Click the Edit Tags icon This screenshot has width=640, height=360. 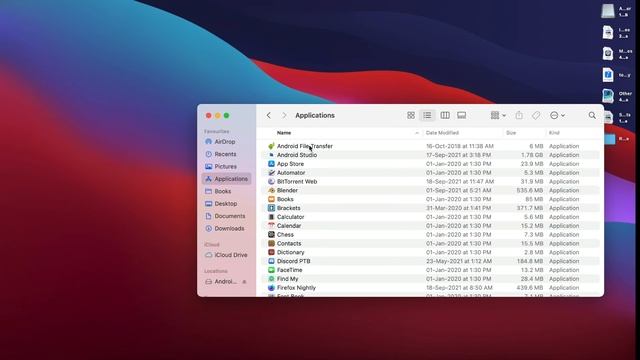pyautogui.click(x=536, y=116)
